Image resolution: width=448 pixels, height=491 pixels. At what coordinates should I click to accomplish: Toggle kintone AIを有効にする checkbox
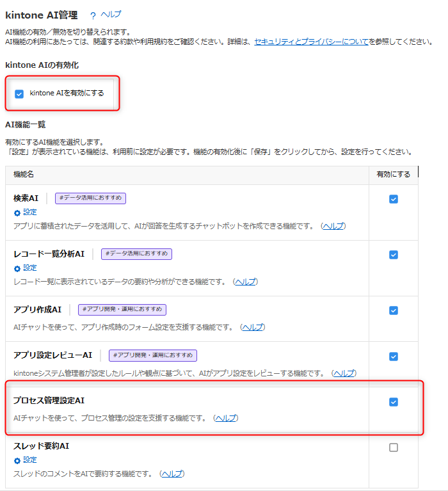(x=19, y=94)
